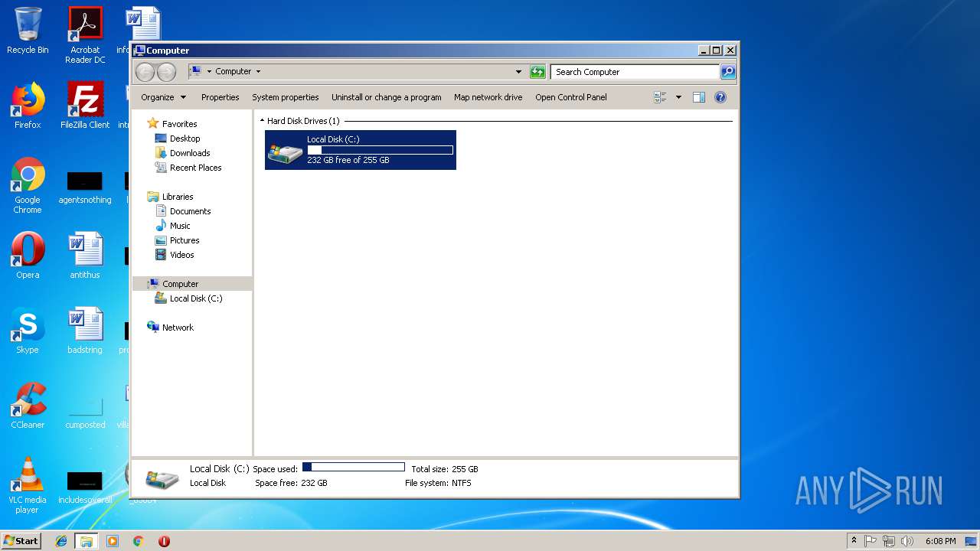Select VLC media player desktop icon
Image resolution: width=980 pixels, height=551 pixels.
click(x=28, y=485)
